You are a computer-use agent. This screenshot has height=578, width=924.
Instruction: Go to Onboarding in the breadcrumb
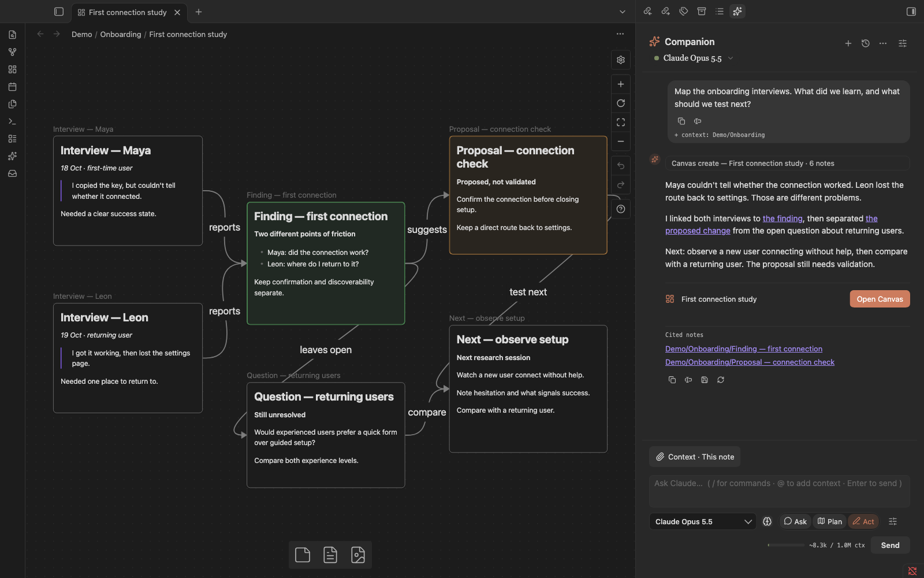tap(121, 35)
